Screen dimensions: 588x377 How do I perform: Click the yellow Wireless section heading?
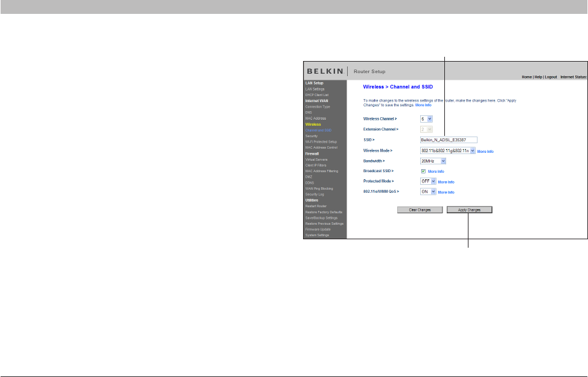(x=313, y=124)
